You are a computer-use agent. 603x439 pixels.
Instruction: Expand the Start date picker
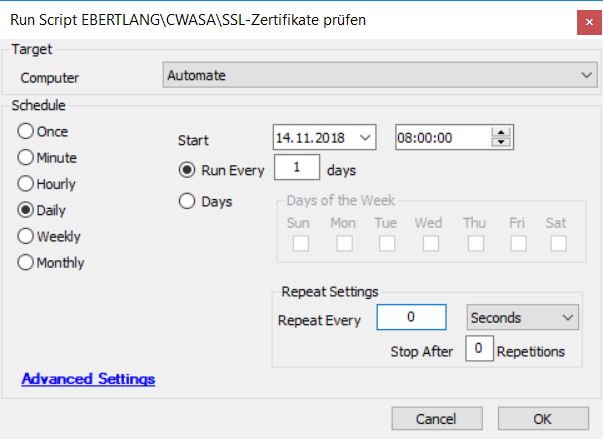(365, 138)
